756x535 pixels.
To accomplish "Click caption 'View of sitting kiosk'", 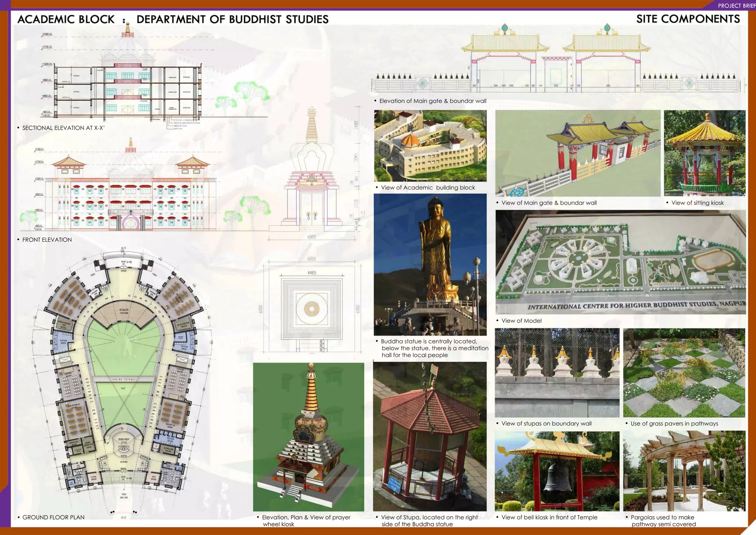I will 697,203.
